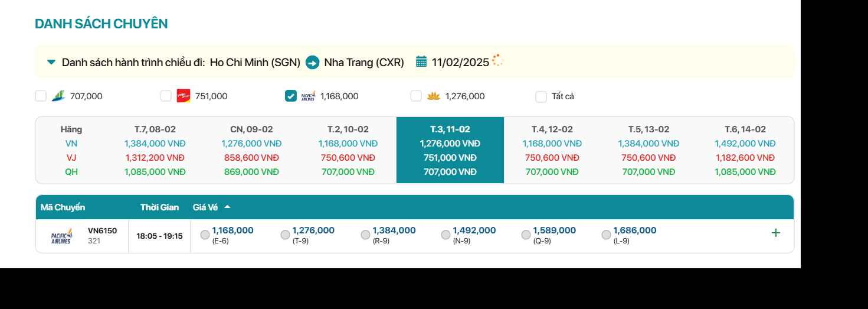This screenshot has width=868, height=309.
Task: Click the arrow icon between SGN and CXR
Action: coord(312,62)
